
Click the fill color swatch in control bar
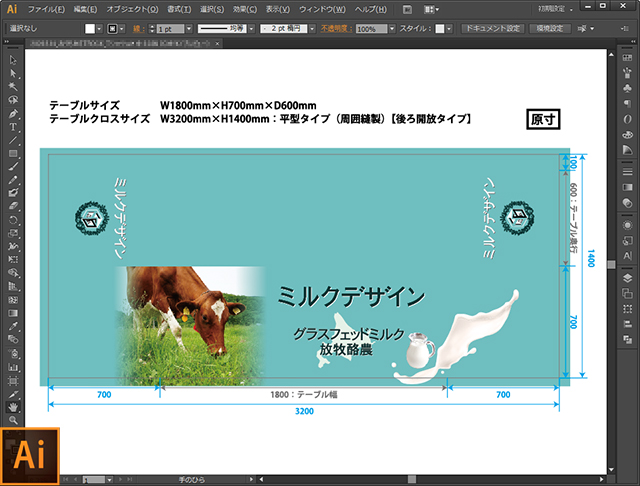(x=89, y=30)
